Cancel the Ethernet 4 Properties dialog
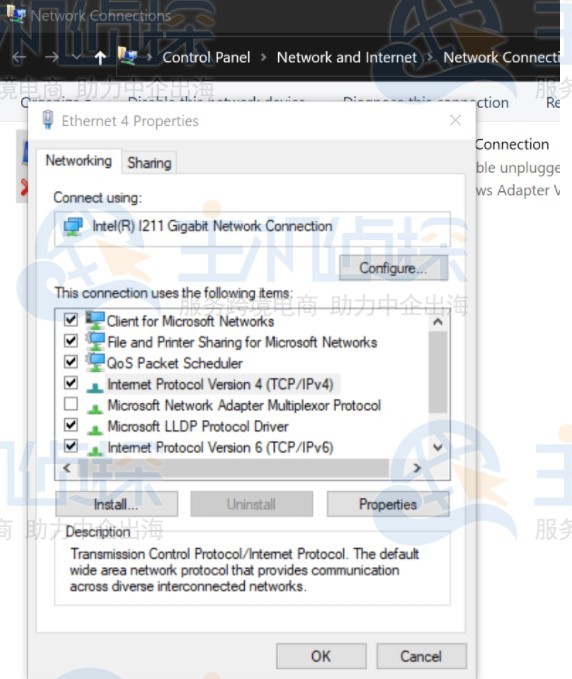Viewport: 572px width, 679px height. [421, 656]
